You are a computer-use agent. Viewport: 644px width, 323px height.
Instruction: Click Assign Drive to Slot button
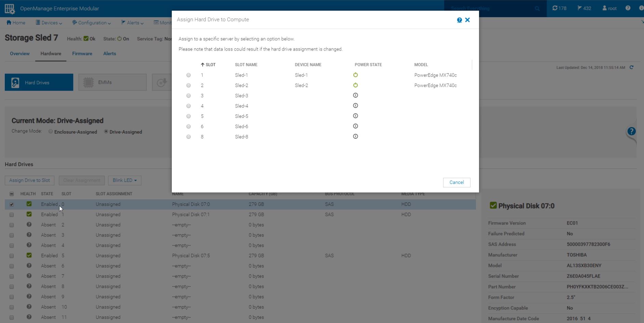[x=29, y=180]
